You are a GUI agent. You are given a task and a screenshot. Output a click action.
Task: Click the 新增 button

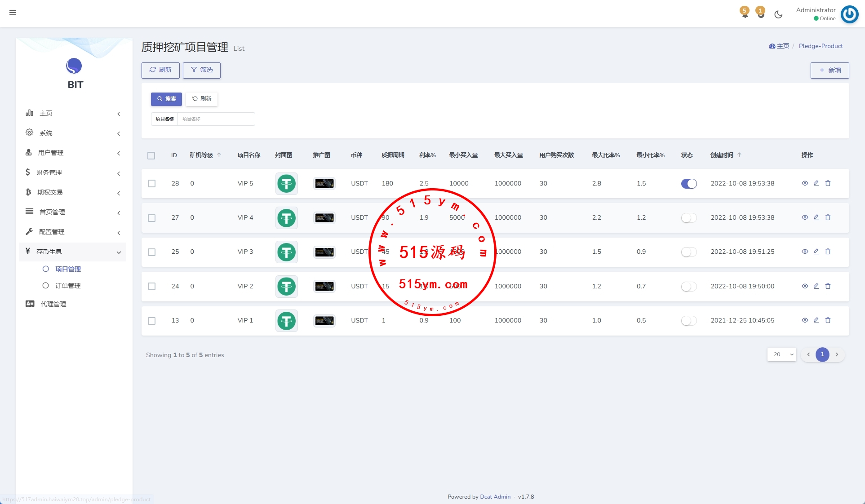[x=830, y=70]
